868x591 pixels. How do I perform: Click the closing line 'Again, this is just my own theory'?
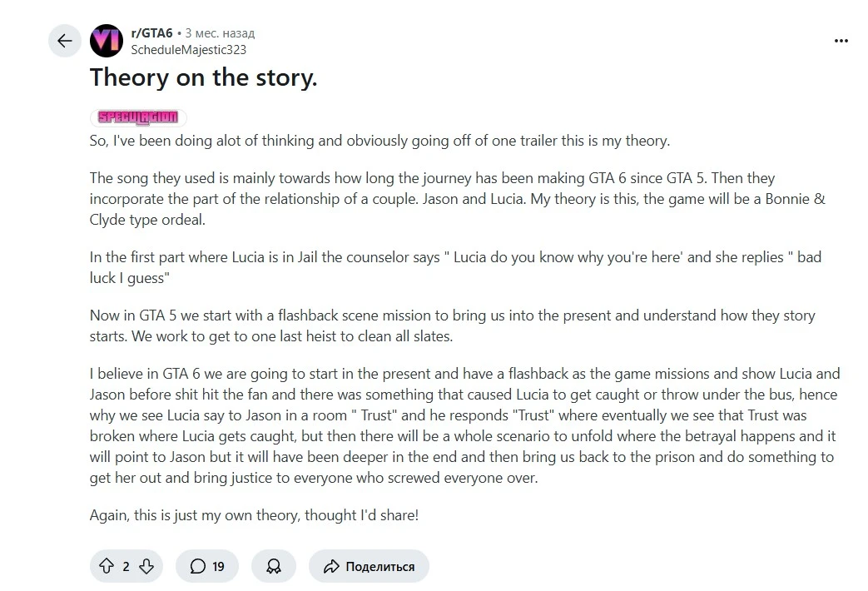click(254, 515)
